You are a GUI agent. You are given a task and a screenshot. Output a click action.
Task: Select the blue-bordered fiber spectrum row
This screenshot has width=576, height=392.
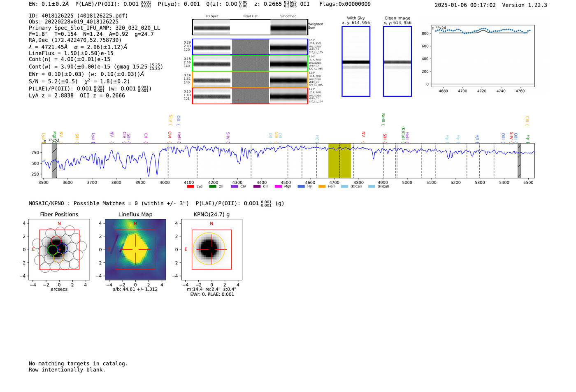coord(250,47)
